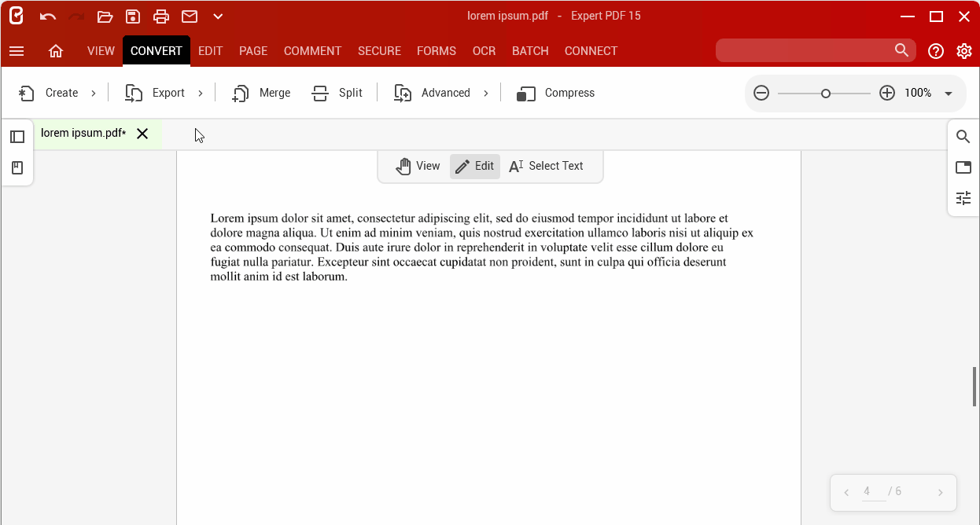Open a file with folder icon
This screenshot has width=980, height=525.
click(105, 17)
